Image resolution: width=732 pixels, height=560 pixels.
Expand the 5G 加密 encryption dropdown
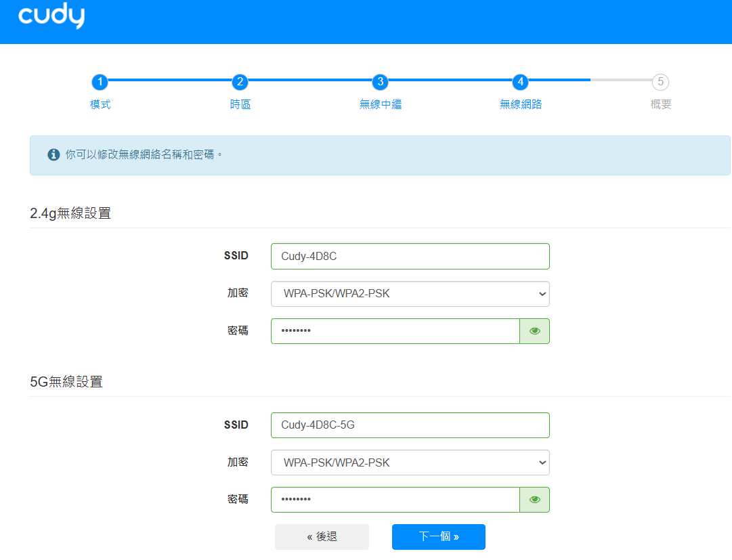[x=410, y=462]
